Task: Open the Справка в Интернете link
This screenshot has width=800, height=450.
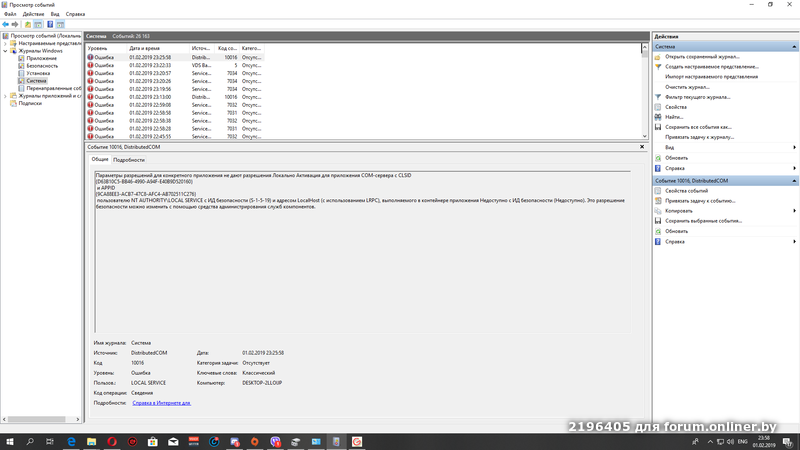Action: pos(161,403)
